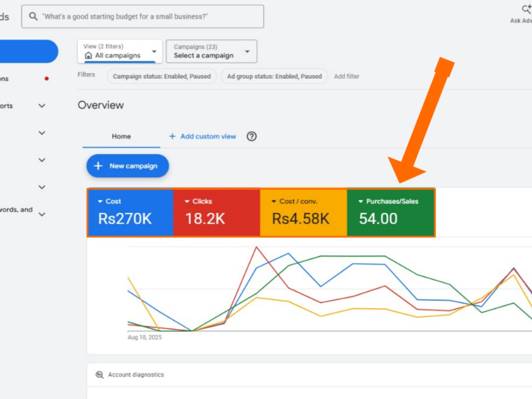Click the Account diagnostics heading
Image resolution: width=532 pixels, height=399 pixels.
click(x=136, y=375)
